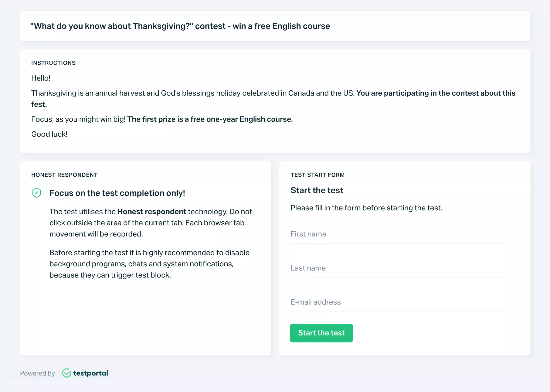Click the TEST START FORM header

[318, 175]
